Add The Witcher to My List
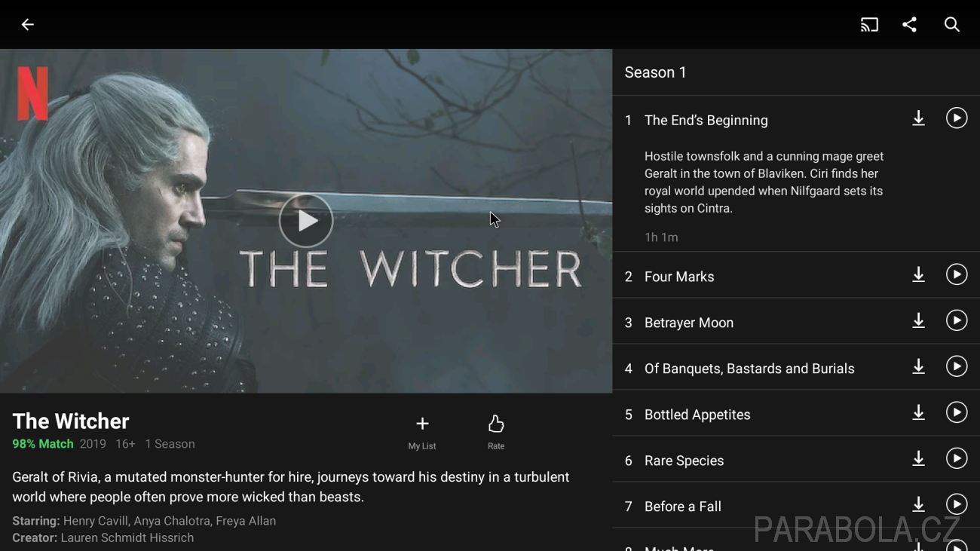 (x=422, y=432)
